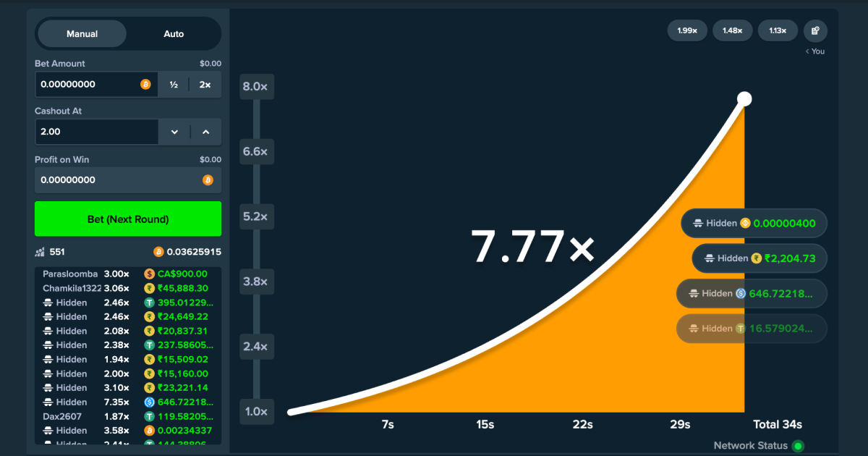Image resolution: width=868 pixels, height=456 pixels.
Task: Open the 1.48× previous round result
Action: coord(733,30)
